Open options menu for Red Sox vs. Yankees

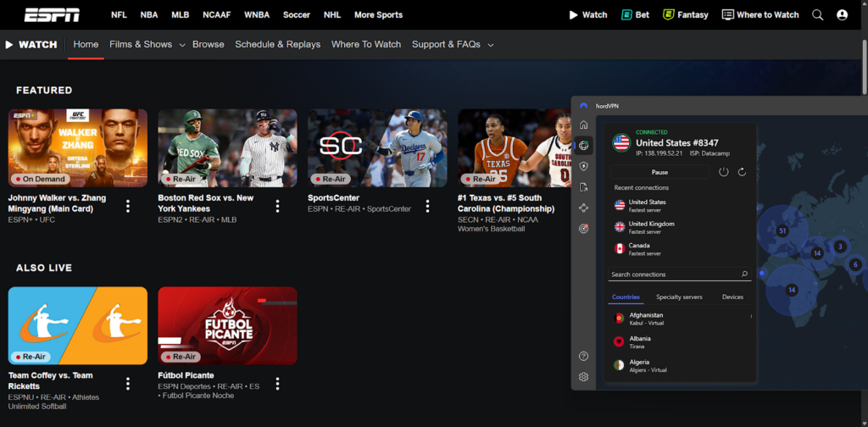[277, 206]
